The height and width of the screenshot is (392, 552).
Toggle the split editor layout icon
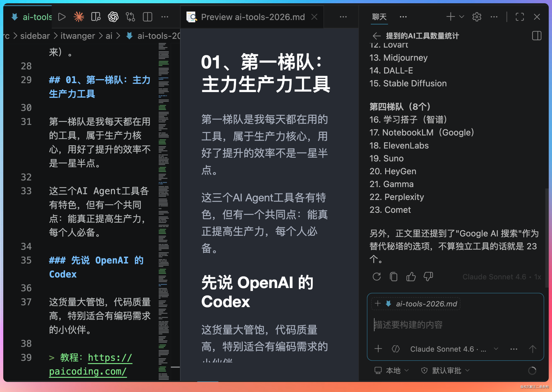(x=147, y=17)
